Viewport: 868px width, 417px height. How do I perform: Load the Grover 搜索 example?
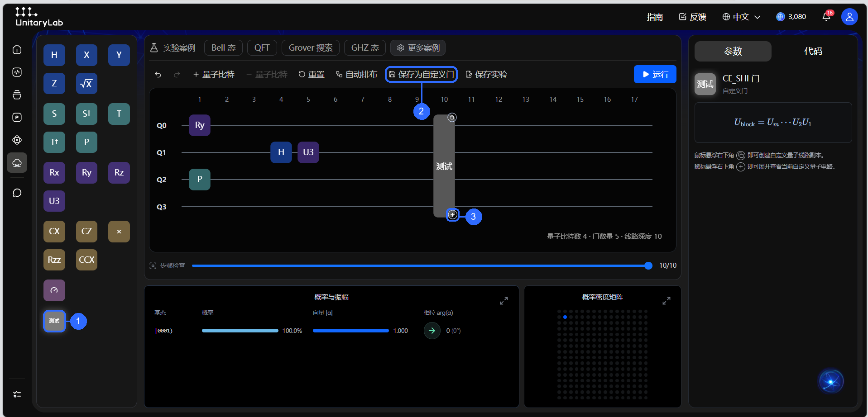(x=311, y=48)
